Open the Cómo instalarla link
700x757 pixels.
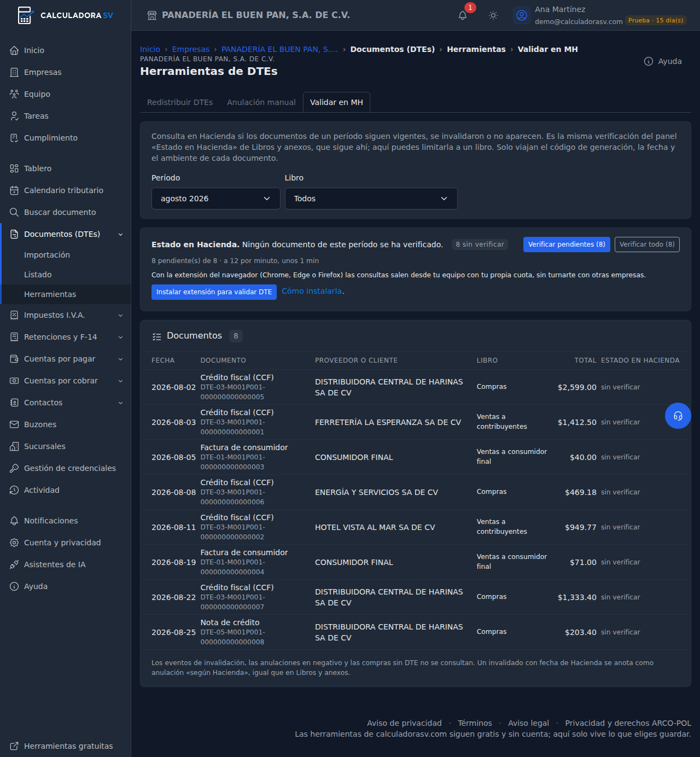312,292
